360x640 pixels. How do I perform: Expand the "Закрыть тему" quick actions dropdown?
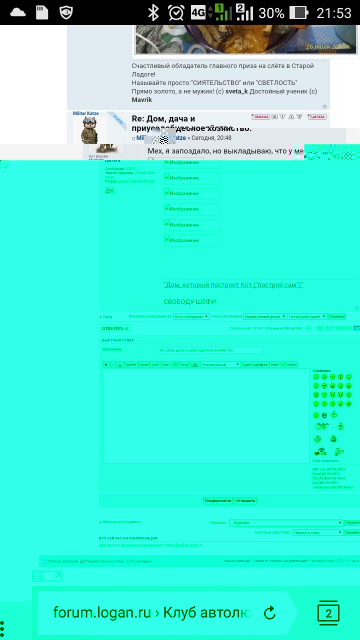318,532
